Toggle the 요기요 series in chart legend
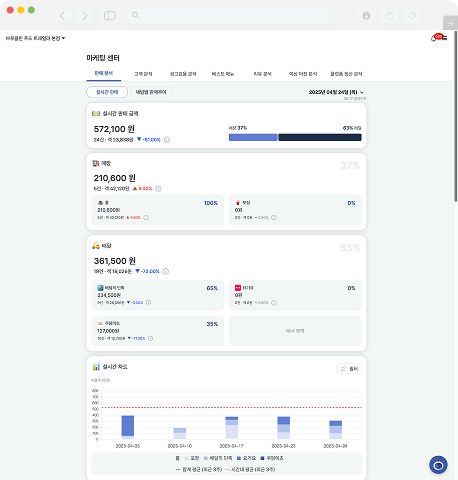The width and height of the screenshot is (458, 480). (246, 458)
